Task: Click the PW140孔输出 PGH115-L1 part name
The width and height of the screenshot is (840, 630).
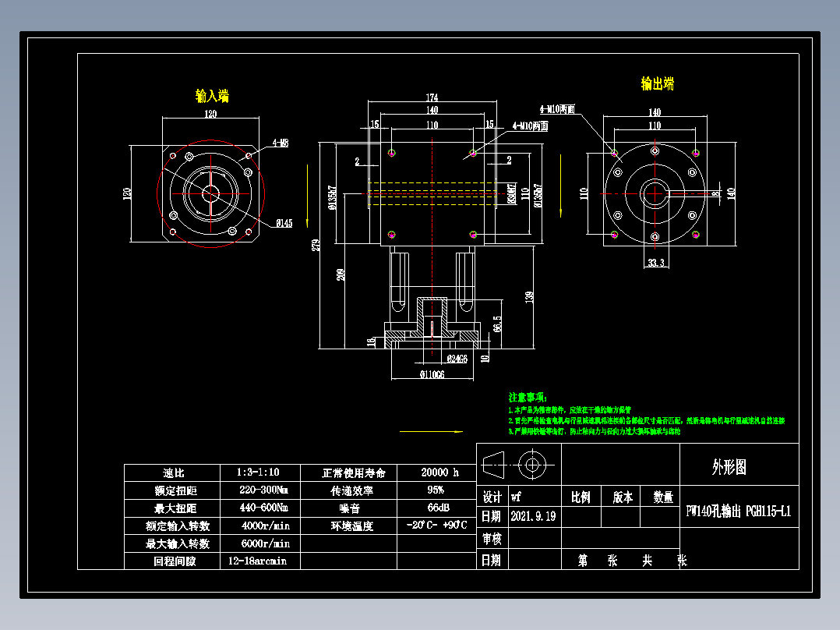Action: click(x=737, y=511)
